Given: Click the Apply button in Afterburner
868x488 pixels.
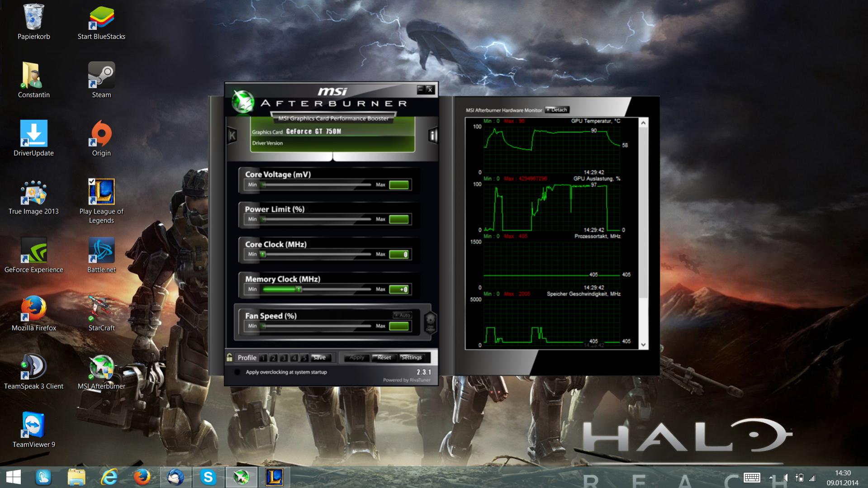Looking at the screenshot, I should point(356,358).
